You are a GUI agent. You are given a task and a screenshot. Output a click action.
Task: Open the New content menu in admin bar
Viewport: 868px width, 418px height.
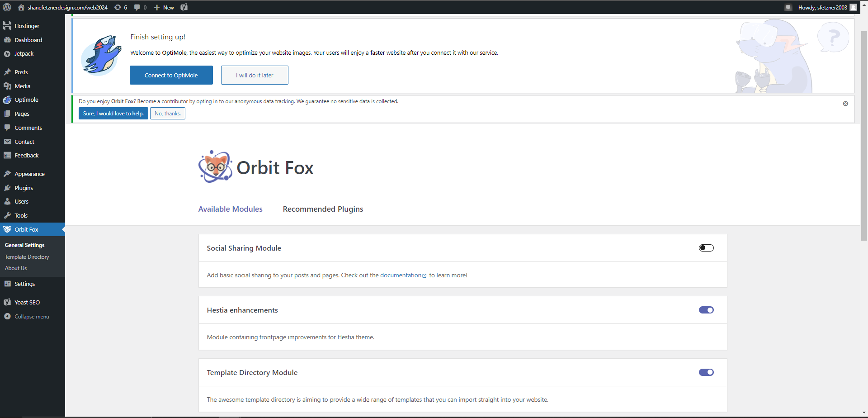pos(164,7)
